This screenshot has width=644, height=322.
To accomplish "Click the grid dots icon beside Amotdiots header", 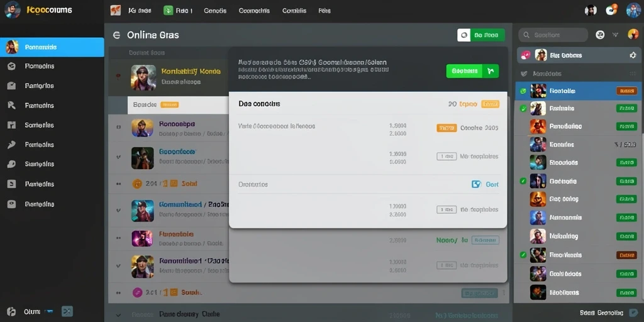I will pos(633,74).
